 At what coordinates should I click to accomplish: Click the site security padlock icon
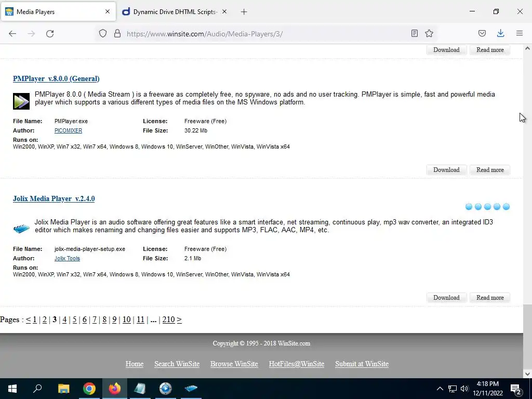117,33
